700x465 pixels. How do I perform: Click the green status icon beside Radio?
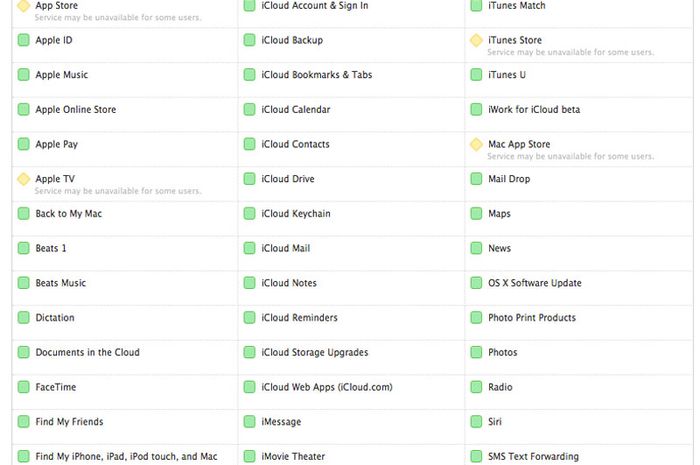pyautogui.click(x=476, y=387)
